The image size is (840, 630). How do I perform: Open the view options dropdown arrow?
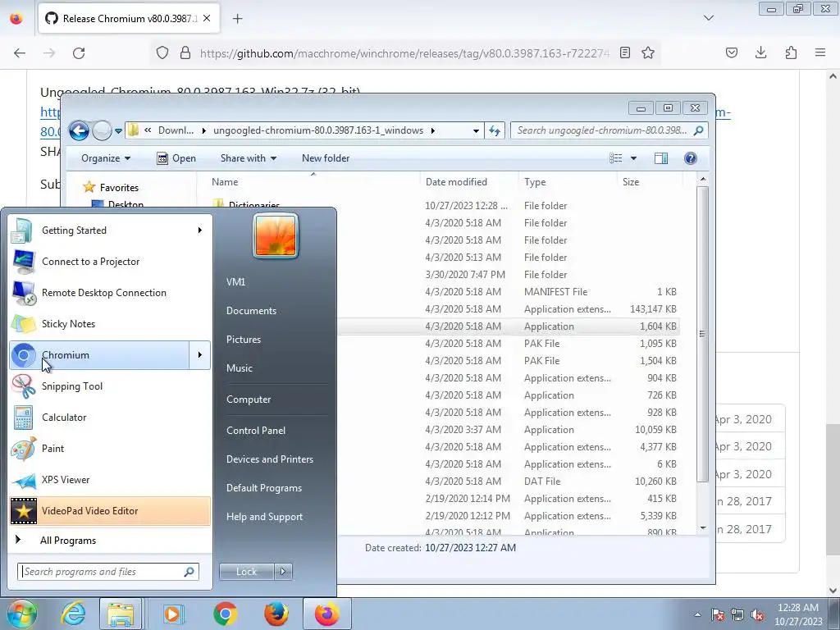[634, 158]
